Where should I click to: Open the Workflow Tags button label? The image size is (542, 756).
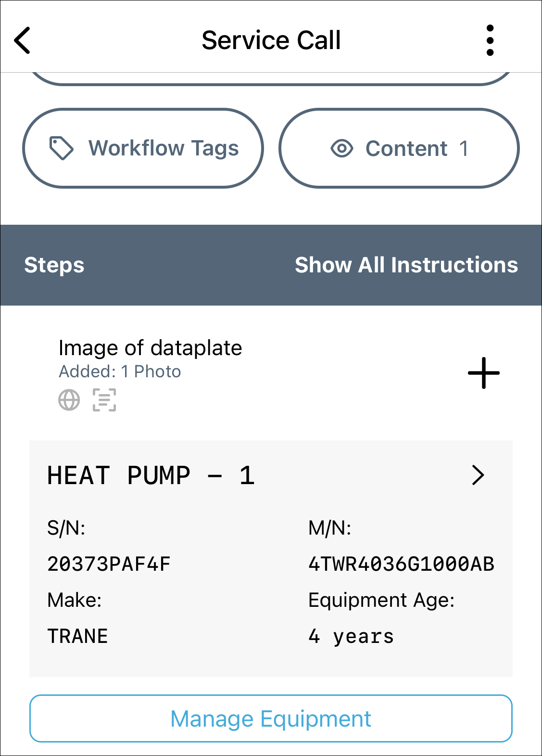point(164,148)
